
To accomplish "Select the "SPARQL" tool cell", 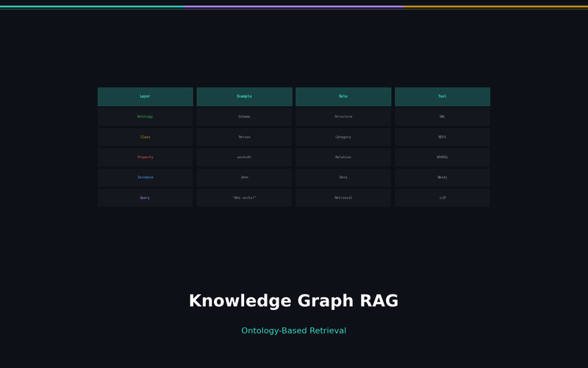I will (442, 158).
